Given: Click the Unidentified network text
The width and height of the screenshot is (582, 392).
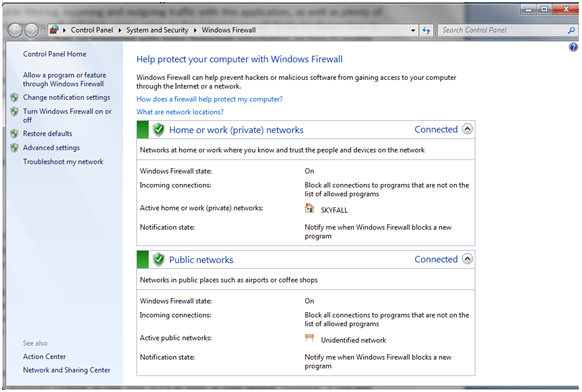Looking at the screenshot, I should pyautogui.click(x=353, y=340).
